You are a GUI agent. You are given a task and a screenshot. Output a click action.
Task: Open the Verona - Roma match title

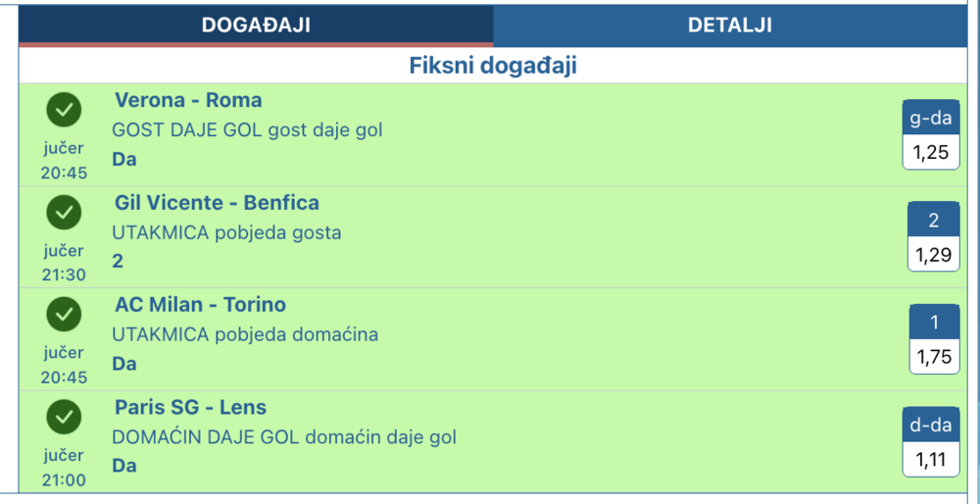[x=188, y=100]
